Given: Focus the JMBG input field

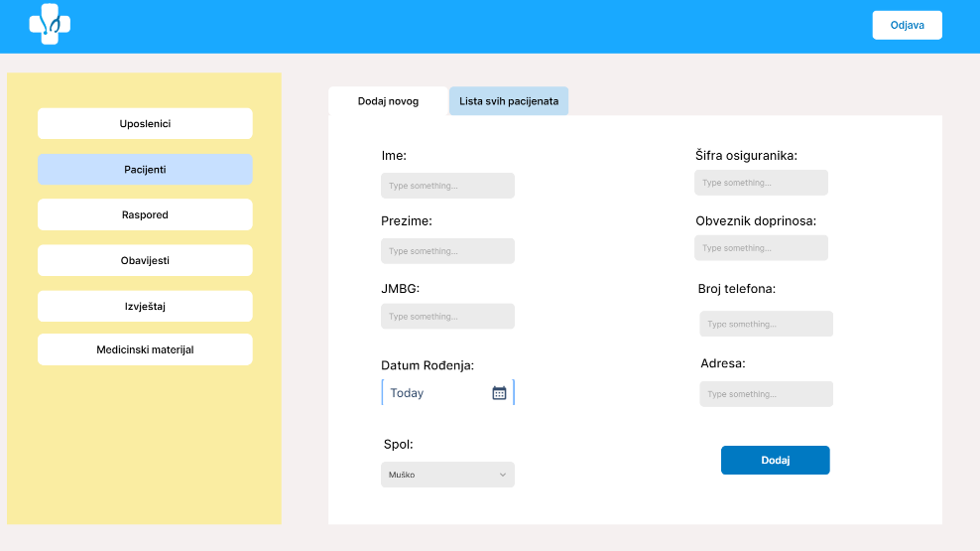Looking at the screenshot, I should [447, 317].
